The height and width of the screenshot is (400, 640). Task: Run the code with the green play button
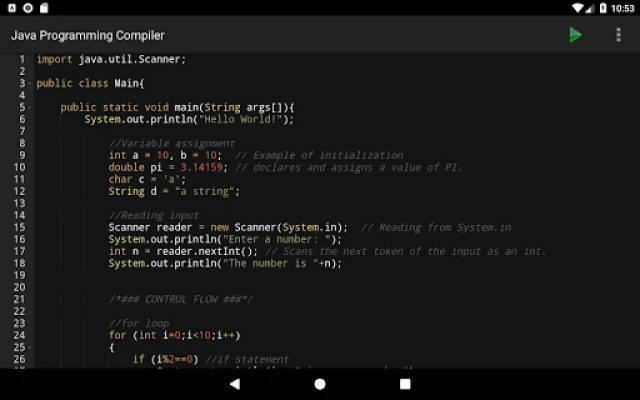click(575, 35)
